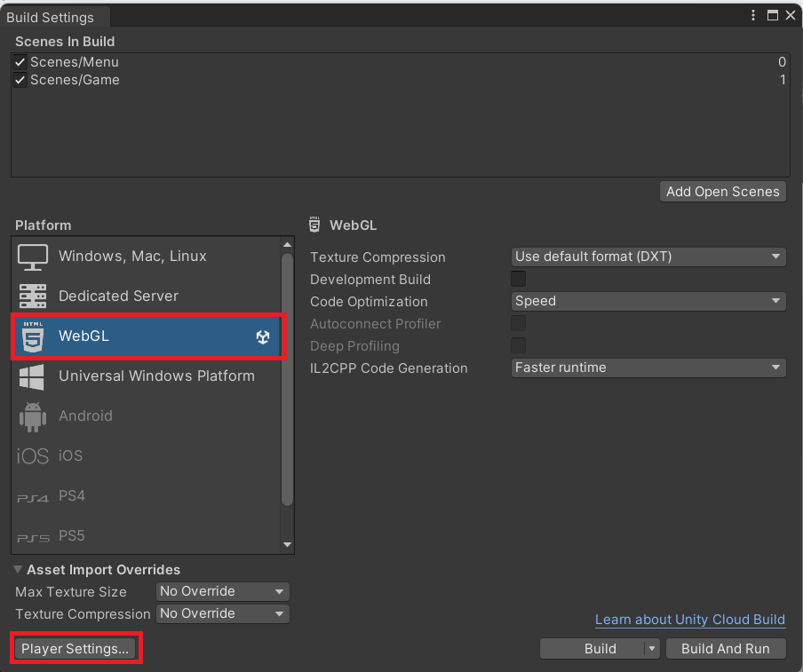The height and width of the screenshot is (672, 803).
Task: Select the Android platform icon
Action: click(x=32, y=415)
